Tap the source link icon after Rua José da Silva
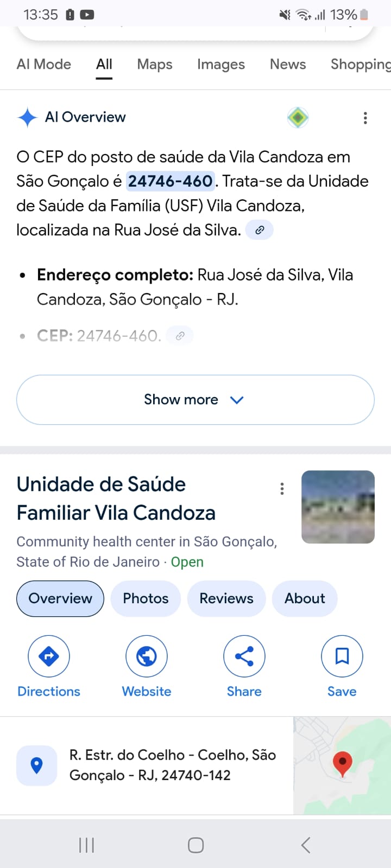The height and width of the screenshot is (868, 391). 260,230
